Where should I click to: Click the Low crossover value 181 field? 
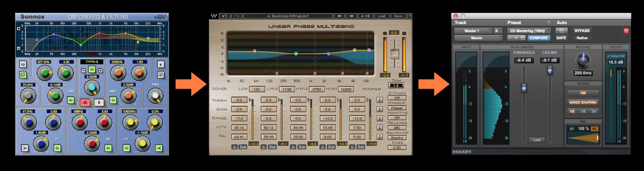pos(257,89)
